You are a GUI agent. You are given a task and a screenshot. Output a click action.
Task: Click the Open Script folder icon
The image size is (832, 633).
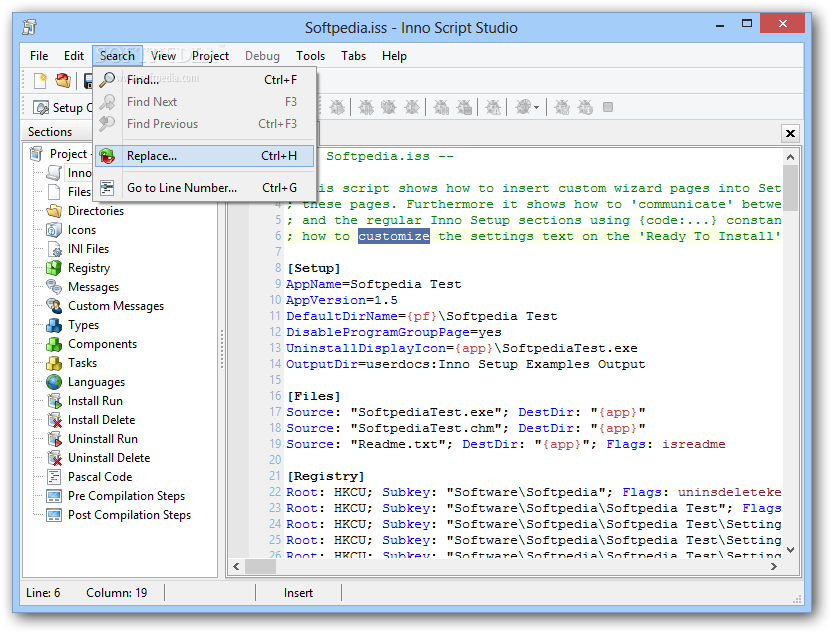[x=63, y=81]
